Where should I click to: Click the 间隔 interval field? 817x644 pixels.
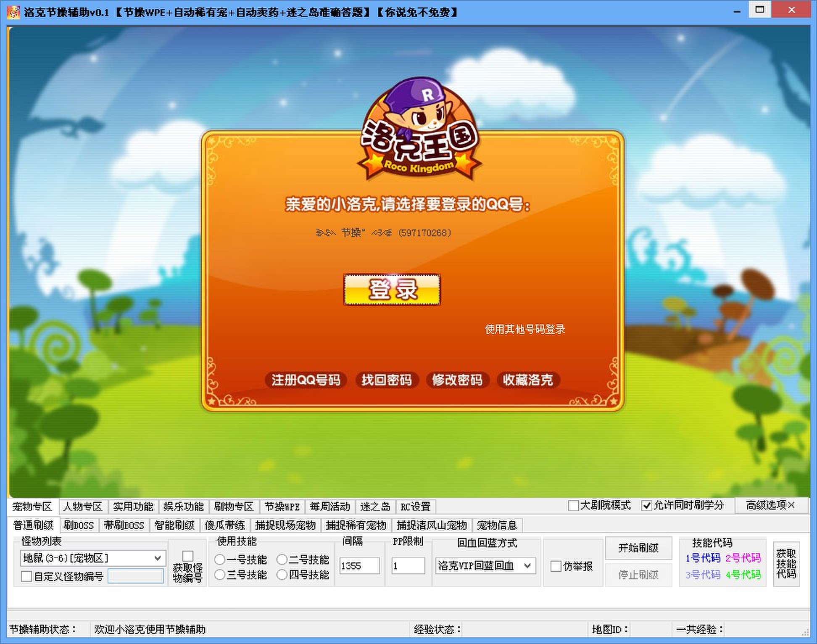click(x=360, y=566)
